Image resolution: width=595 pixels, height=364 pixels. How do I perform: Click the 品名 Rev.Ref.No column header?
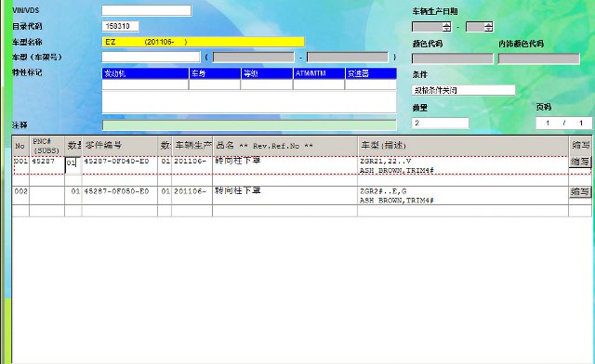[285, 146]
